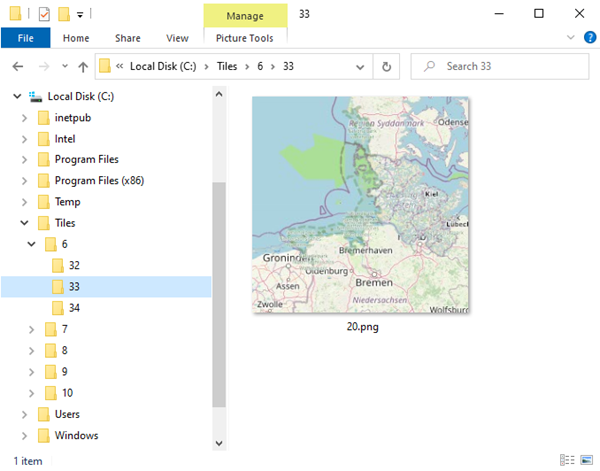Expand the folder 7 tree node
This screenshot has height=471, width=600.
coord(32,329)
